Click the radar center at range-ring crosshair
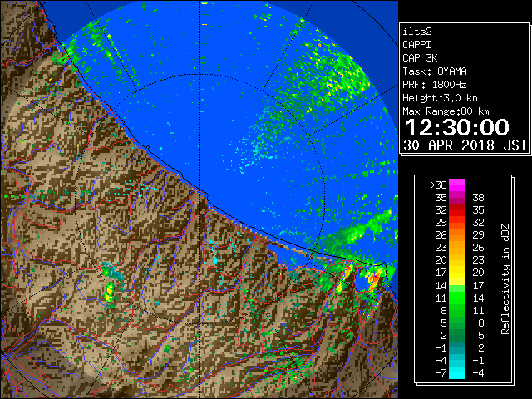Screen dimensions: 532x399 tap(200, 199)
